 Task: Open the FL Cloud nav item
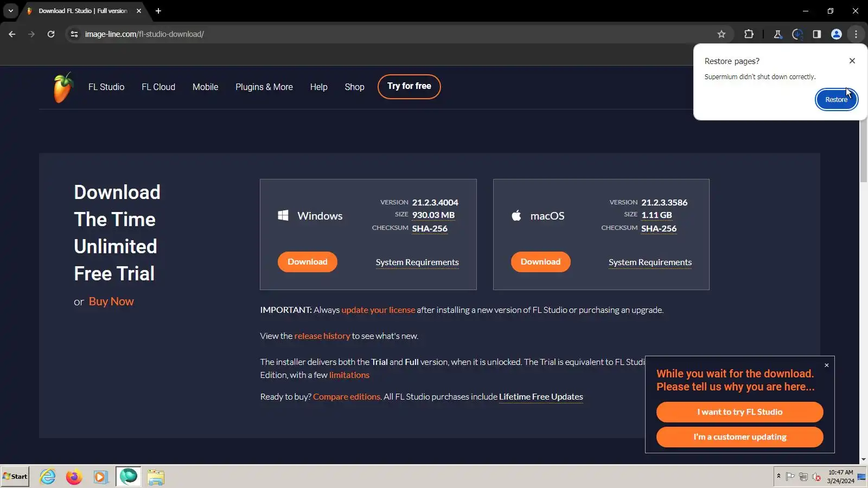pos(158,87)
